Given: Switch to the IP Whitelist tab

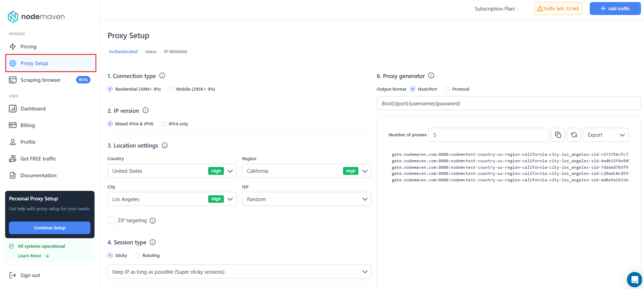Looking at the screenshot, I should click(x=175, y=52).
